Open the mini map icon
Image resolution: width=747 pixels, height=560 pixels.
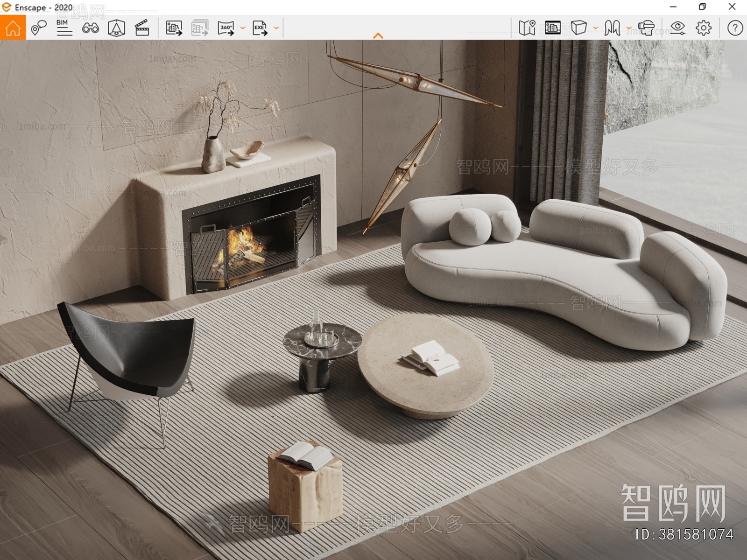coord(527,28)
